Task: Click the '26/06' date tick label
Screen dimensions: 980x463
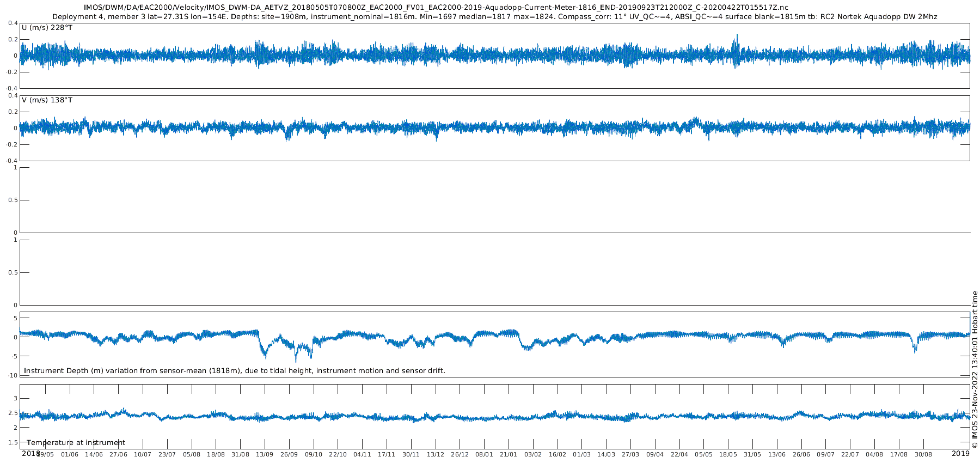Action: click(801, 454)
